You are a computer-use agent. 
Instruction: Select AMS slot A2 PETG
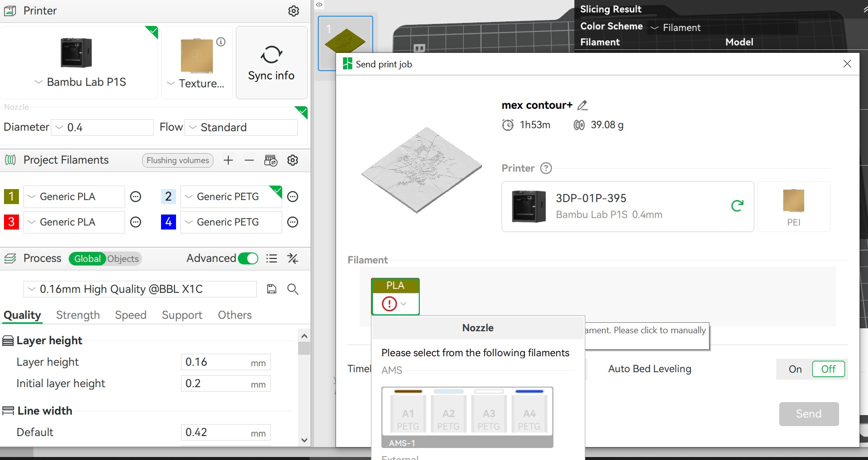pos(448,414)
